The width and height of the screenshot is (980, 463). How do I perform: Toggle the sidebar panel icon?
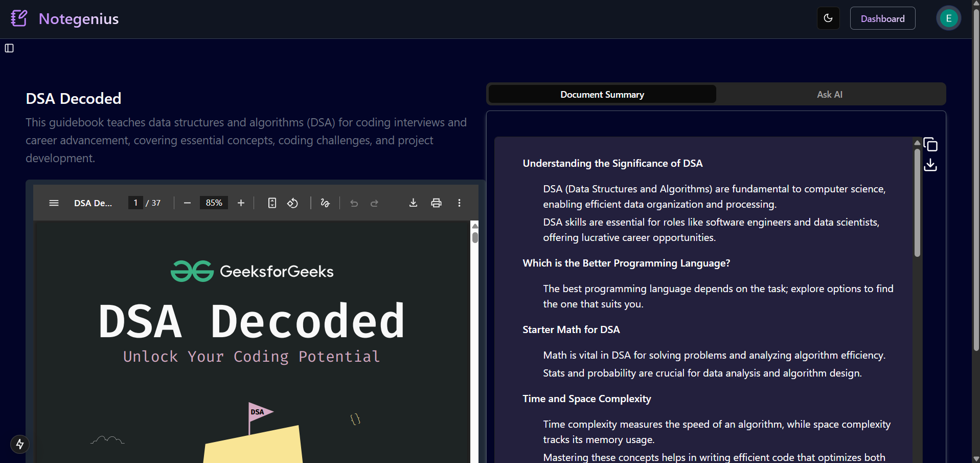[x=9, y=48]
